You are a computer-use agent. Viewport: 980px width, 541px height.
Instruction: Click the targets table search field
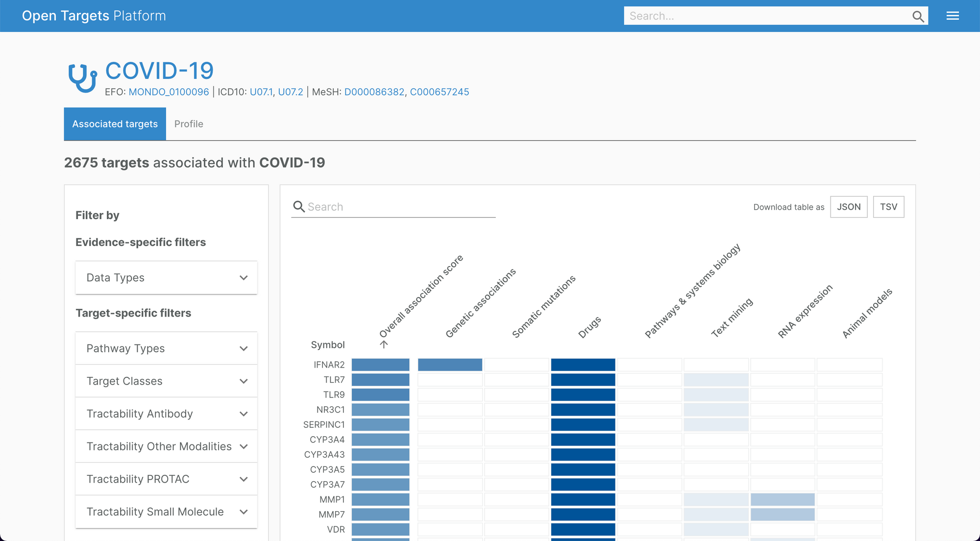click(x=399, y=207)
